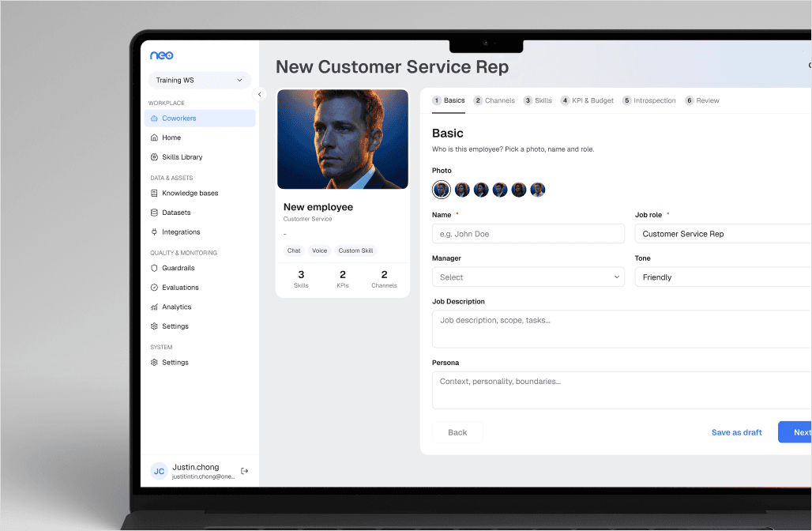Click the Guardrails shield icon

pyautogui.click(x=154, y=268)
